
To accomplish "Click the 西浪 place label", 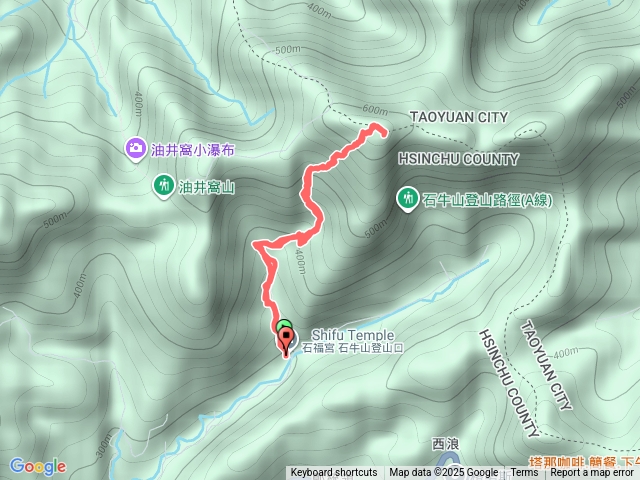I will pyautogui.click(x=446, y=444).
